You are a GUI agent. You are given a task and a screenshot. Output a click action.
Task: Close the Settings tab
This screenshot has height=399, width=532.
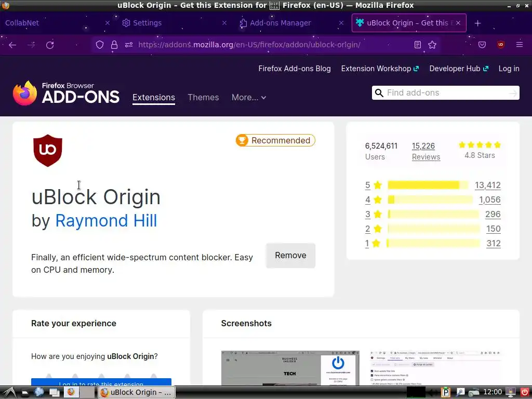(x=224, y=23)
